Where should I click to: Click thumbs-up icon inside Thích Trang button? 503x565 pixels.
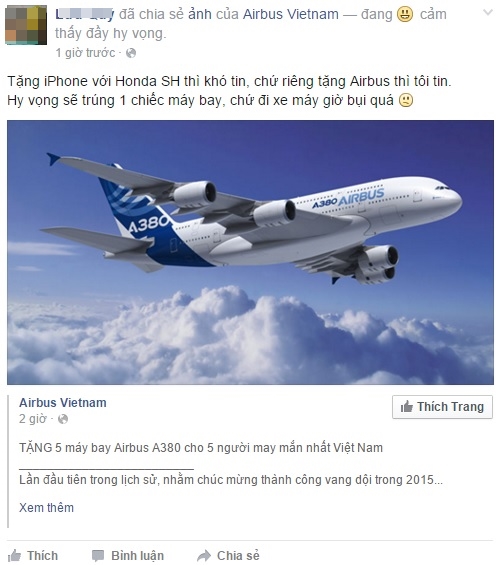pyautogui.click(x=406, y=406)
